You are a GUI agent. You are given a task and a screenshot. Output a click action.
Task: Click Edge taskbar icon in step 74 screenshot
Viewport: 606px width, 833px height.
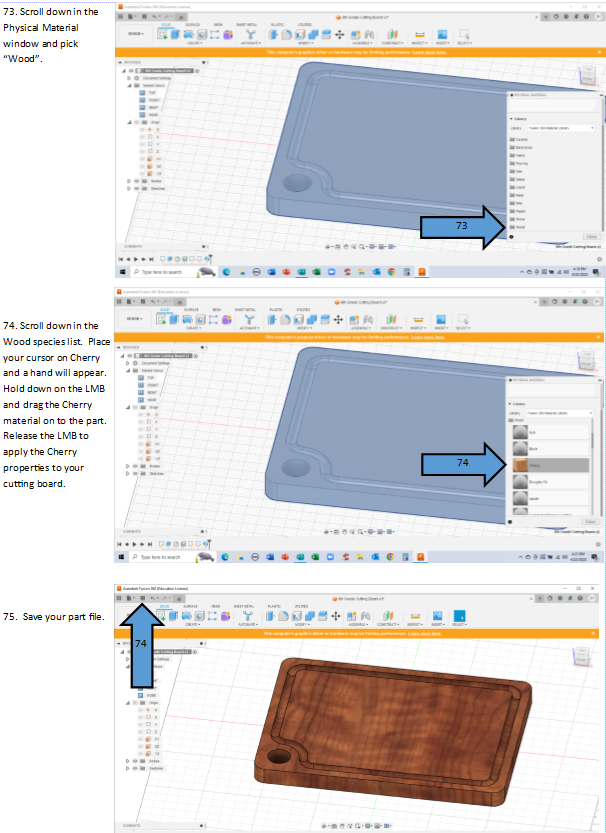click(x=225, y=557)
